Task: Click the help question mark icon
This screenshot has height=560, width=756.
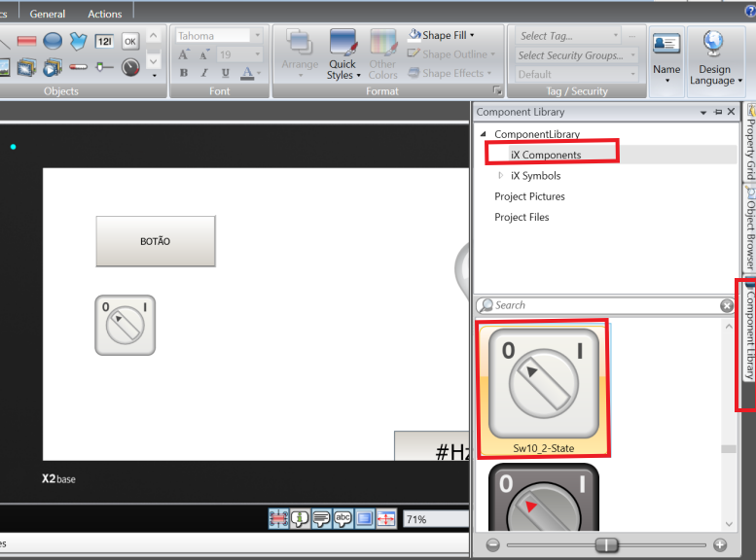Action: [749, 11]
